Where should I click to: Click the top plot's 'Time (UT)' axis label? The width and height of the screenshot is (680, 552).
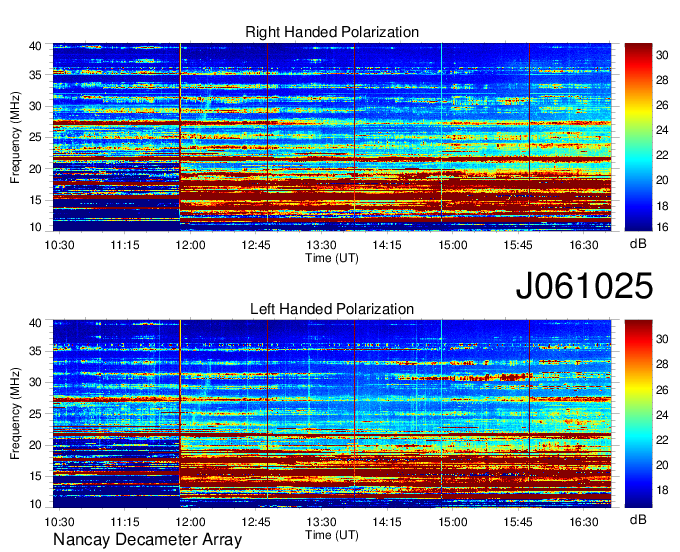pyautogui.click(x=332, y=258)
